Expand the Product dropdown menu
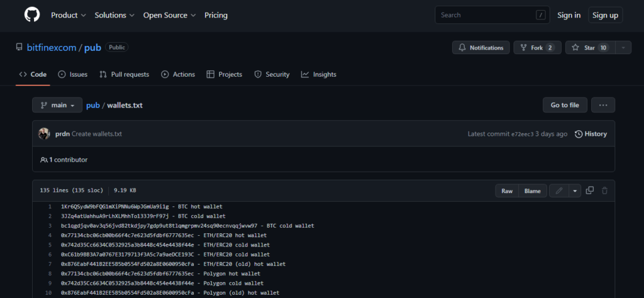The height and width of the screenshot is (298, 644). pos(69,15)
